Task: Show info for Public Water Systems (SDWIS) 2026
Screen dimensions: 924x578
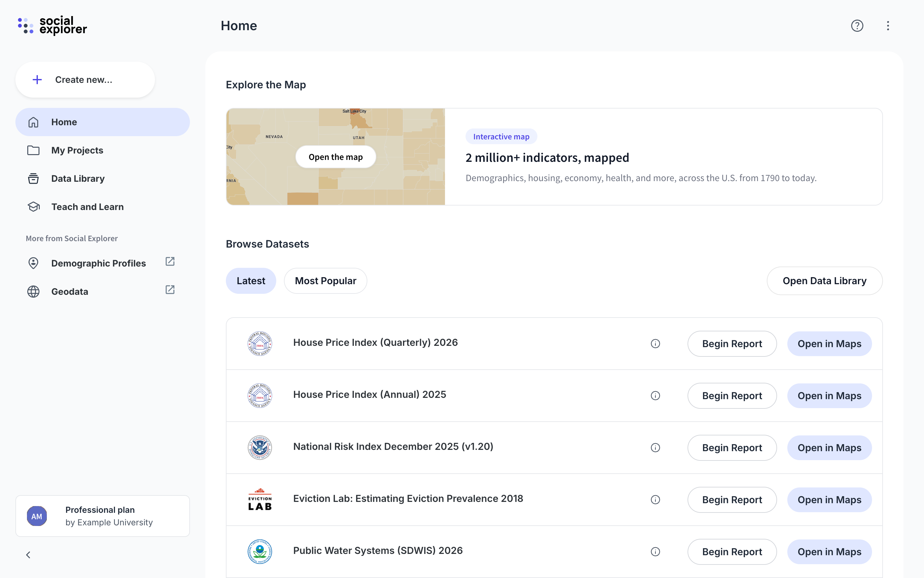Action: point(655,552)
